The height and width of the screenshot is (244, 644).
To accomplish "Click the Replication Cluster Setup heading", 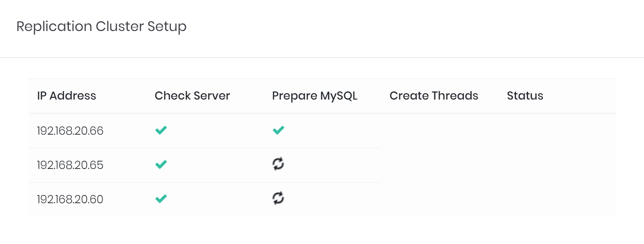I will tap(101, 26).
